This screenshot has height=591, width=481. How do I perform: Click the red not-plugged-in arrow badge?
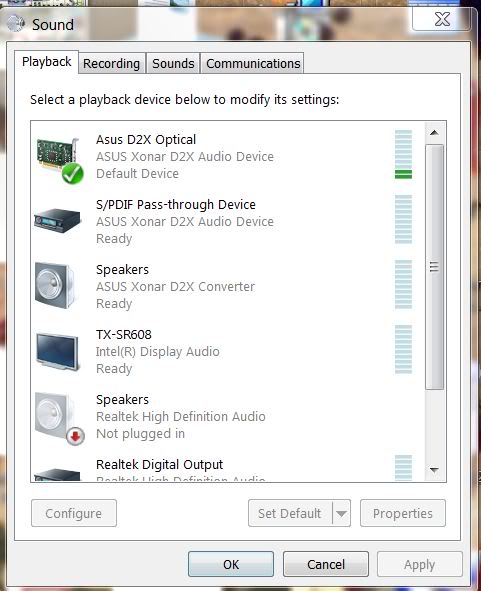click(x=75, y=436)
